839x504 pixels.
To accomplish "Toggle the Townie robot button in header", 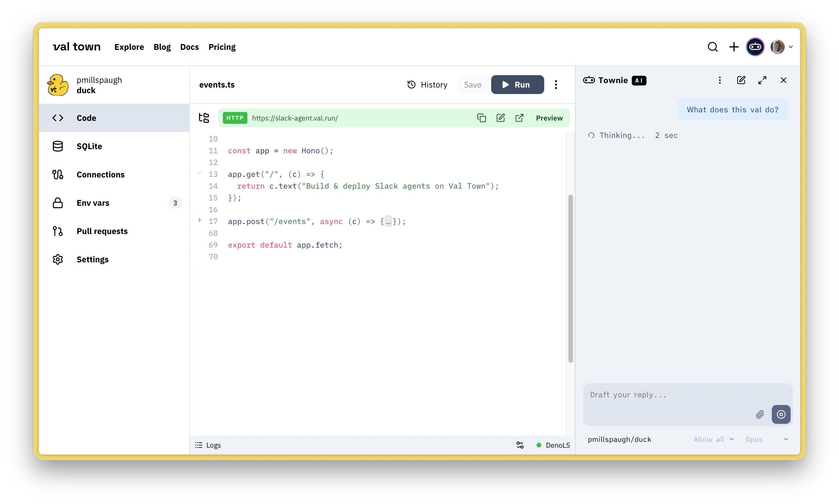I will (x=755, y=47).
